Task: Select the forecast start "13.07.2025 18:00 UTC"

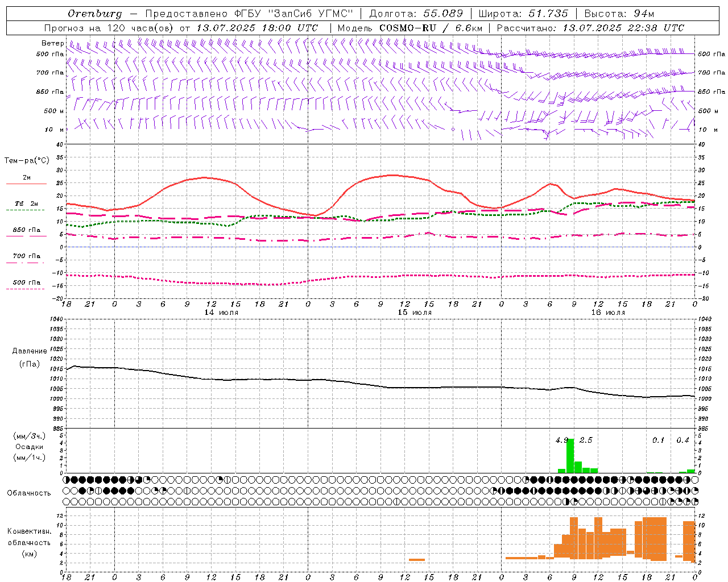Action: (x=257, y=28)
